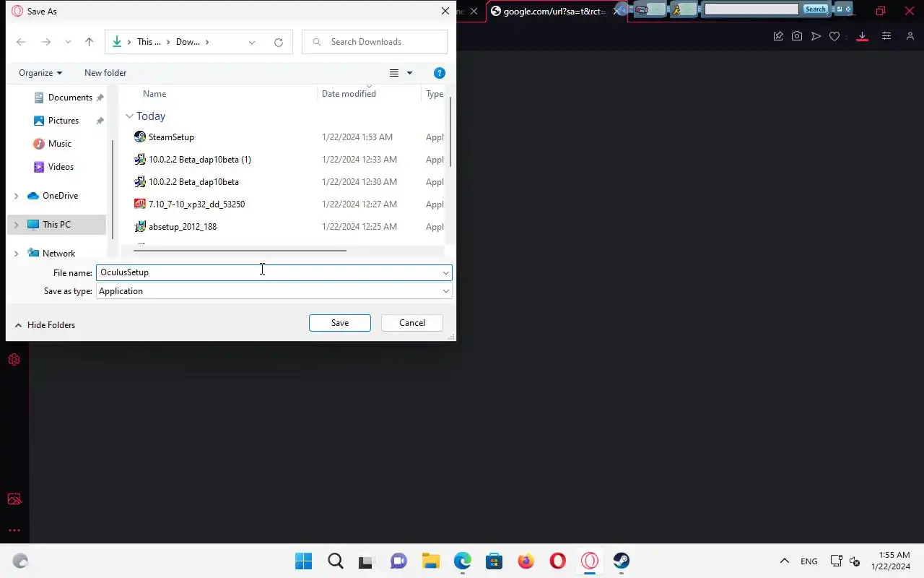This screenshot has height=578, width=924.
Task: Click the File name field
Action: tap(268, 272)
